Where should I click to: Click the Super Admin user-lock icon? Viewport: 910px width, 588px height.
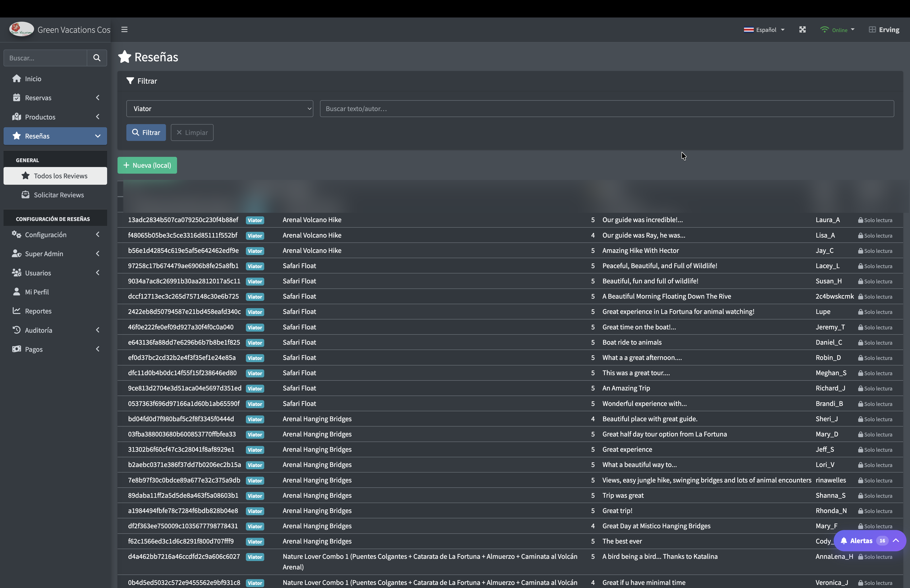[16, 253]
